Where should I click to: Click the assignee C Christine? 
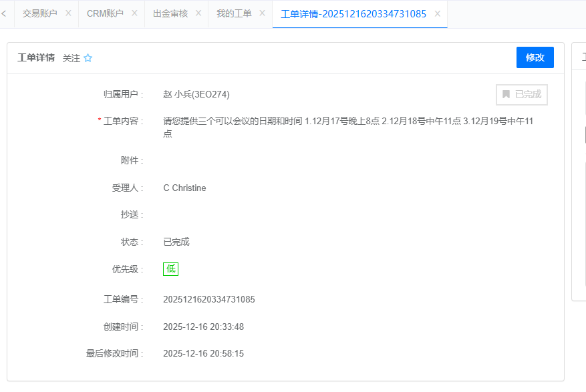184,188
